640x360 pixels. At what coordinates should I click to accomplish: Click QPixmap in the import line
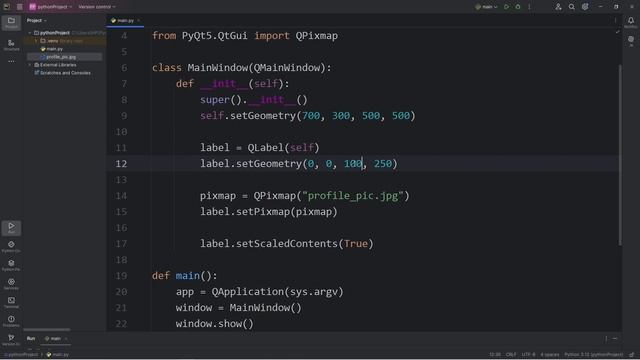point(317,36)
